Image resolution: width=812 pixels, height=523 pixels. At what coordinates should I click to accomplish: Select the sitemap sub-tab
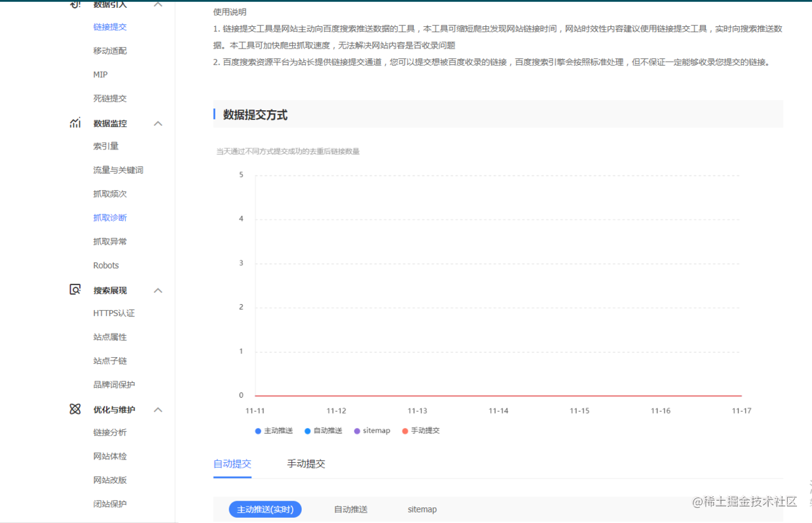tap(422, 509)
